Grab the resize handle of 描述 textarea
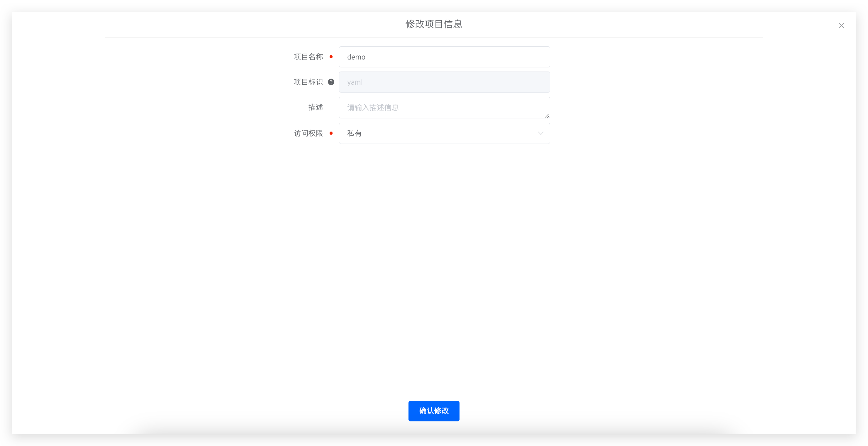This screenshot has width=868, height=446. click(x=547, y=115)
